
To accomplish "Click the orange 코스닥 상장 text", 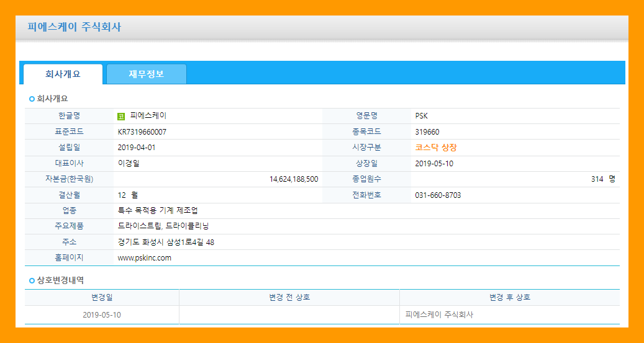I will tap(436, 148).
